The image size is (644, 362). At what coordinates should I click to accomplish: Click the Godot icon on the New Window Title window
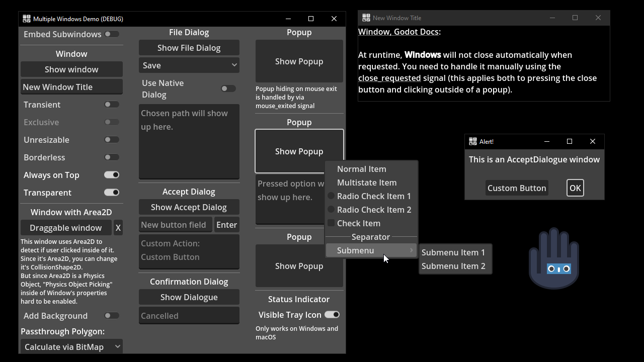[x=366, y=17]
